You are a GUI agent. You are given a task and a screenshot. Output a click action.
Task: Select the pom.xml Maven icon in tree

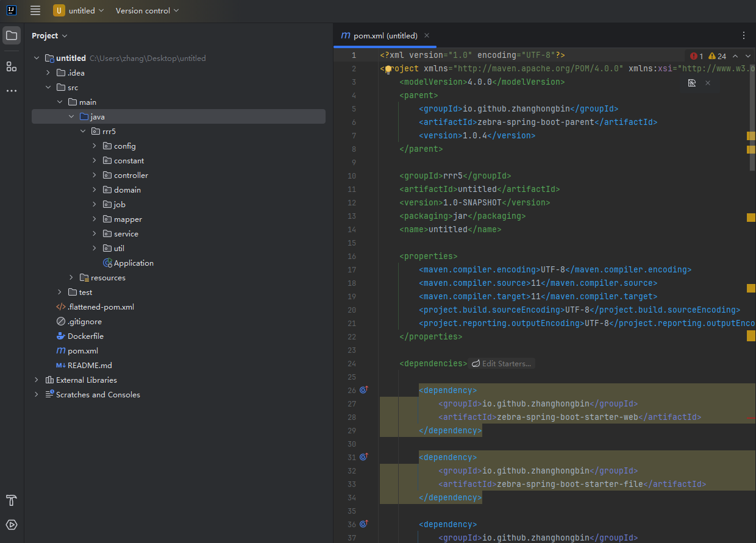click(x=61, y=351)
